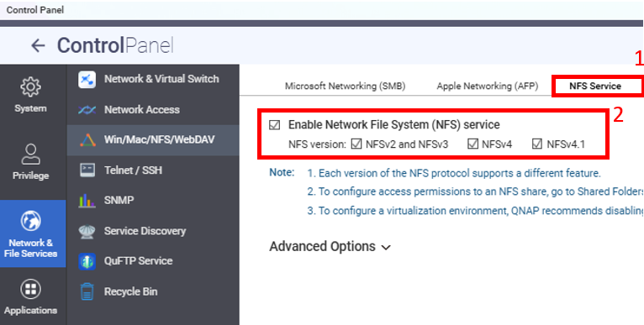Open the Network & File Services globe icon
This screenshot has width=644, height=325.
(30, 221)
